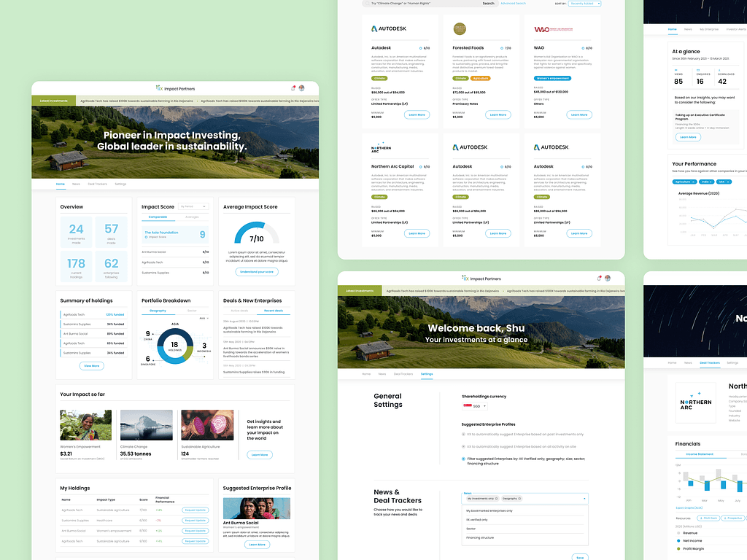Screen dimensions: 747x560
Task: Click the notification bell on the Settings page
Action: coord(599,279)
